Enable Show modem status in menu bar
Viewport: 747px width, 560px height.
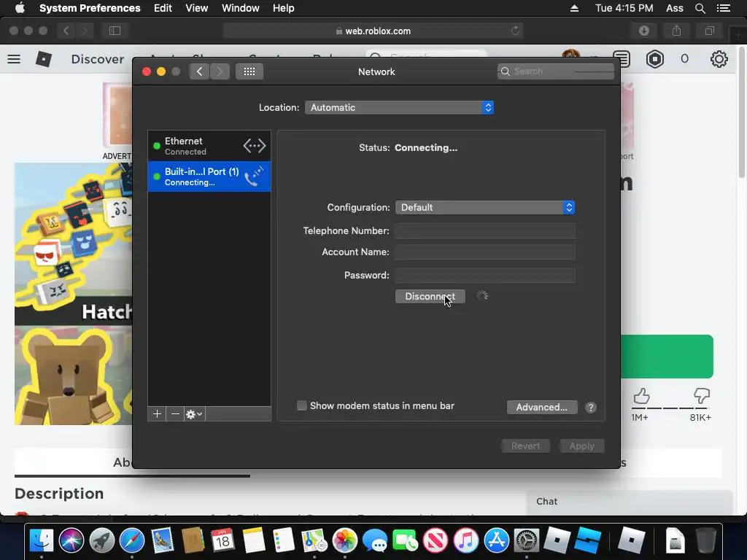tap(301, 405)
